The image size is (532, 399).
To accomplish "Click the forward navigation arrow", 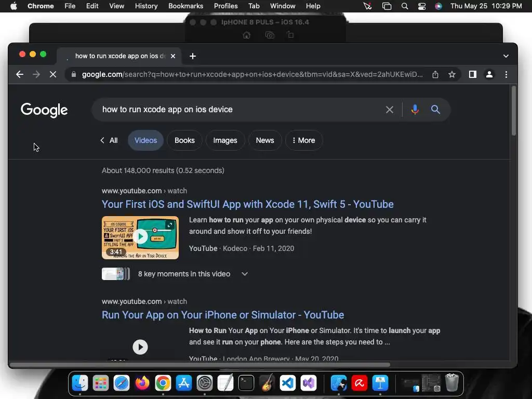I will pos(36,74).
